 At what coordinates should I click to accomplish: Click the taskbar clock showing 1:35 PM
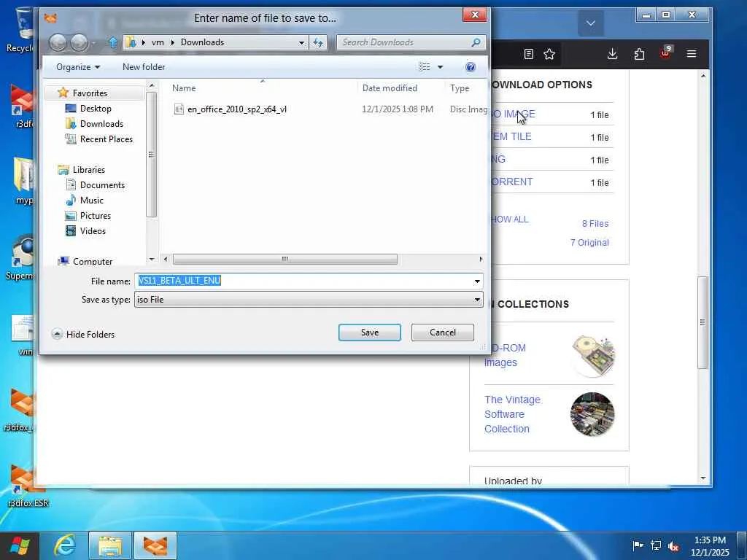click(709, 546)
